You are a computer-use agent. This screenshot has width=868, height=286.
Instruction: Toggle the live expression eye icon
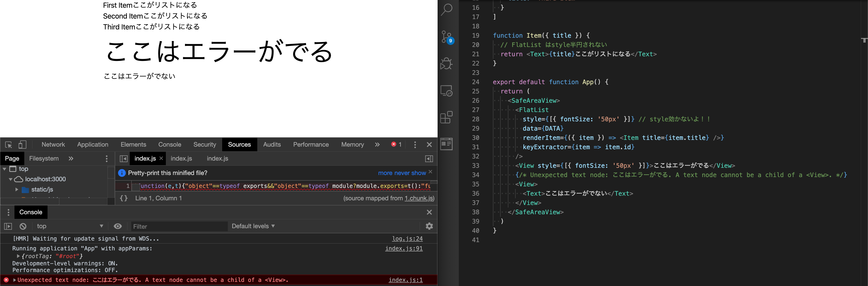118,226
